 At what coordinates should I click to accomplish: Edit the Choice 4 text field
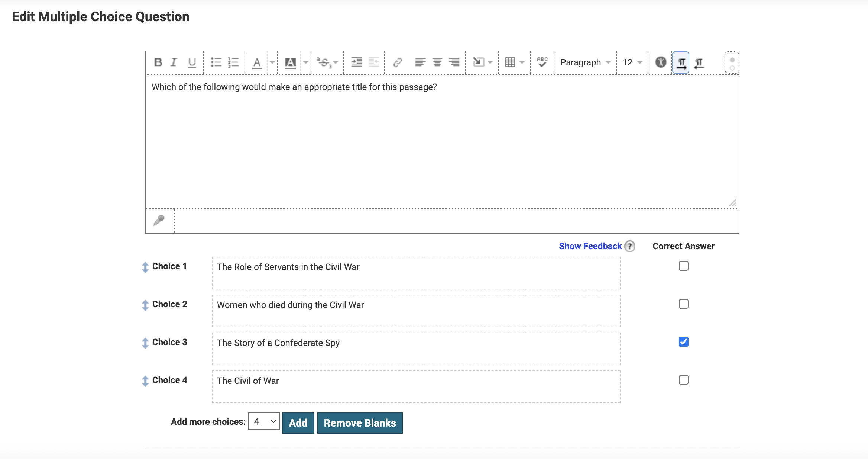pyautogui.click(x=416, y=387)
